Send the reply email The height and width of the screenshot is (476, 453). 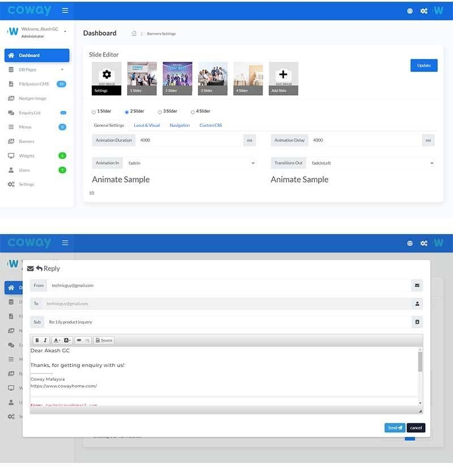tap(394, 428)
